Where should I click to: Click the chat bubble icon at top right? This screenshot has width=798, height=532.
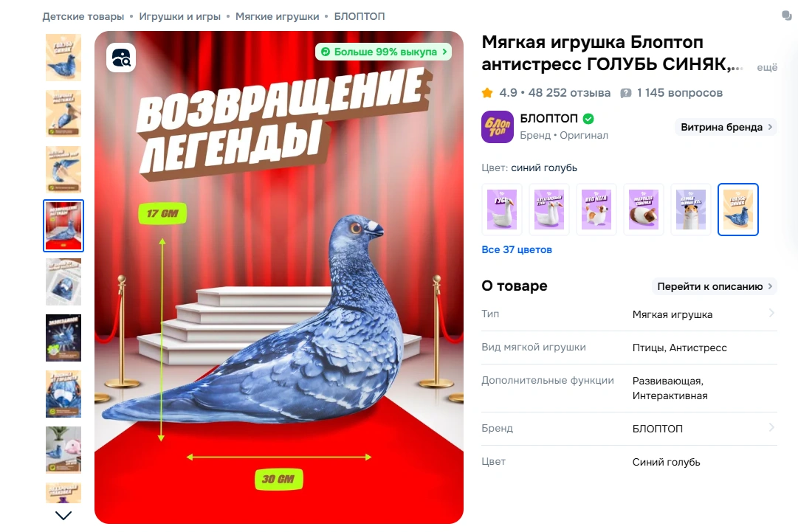[x=788, y=15]
